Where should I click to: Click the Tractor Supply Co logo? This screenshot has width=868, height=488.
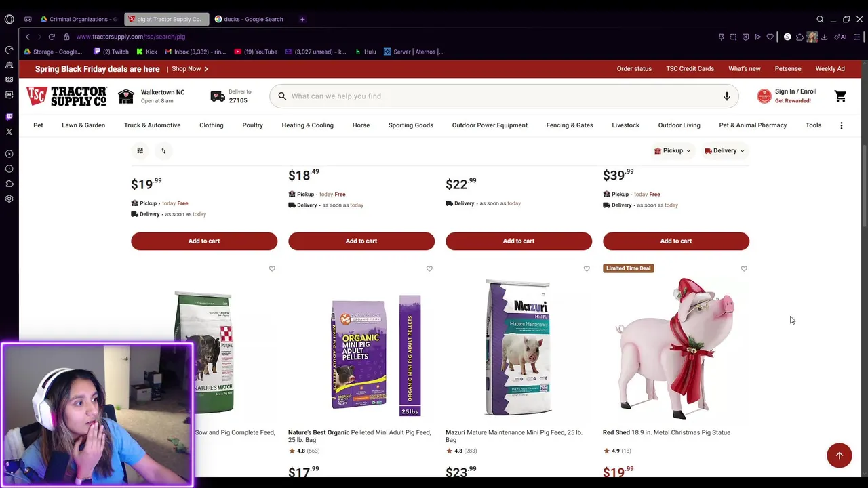66,96
